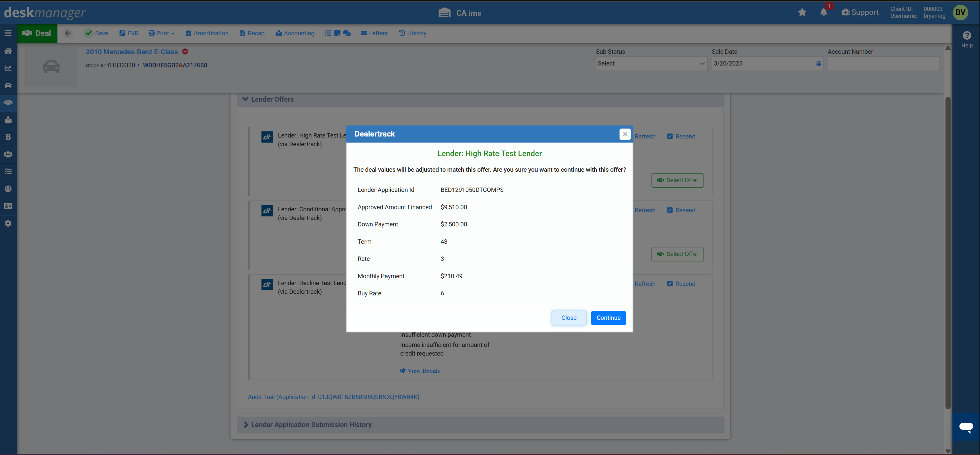
Task: Click the Dealertrack logo for Decline Test Lender
Action: [267, 284]
